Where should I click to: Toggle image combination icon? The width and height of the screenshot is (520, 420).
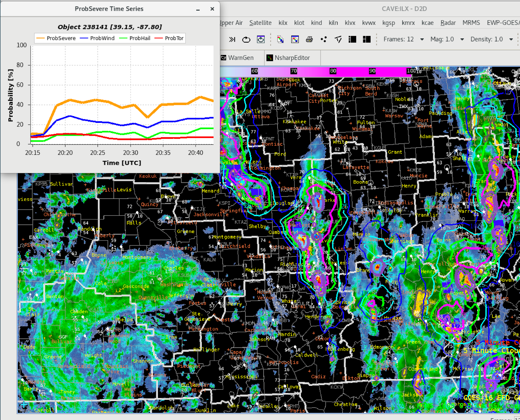[280, 39]
